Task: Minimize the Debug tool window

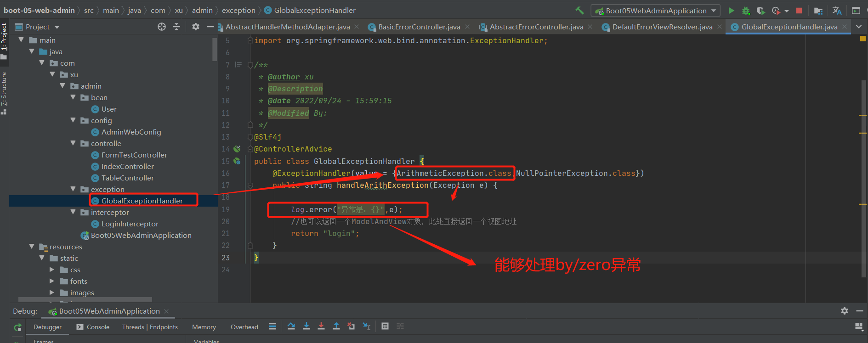Action: (x=860, y=311)
